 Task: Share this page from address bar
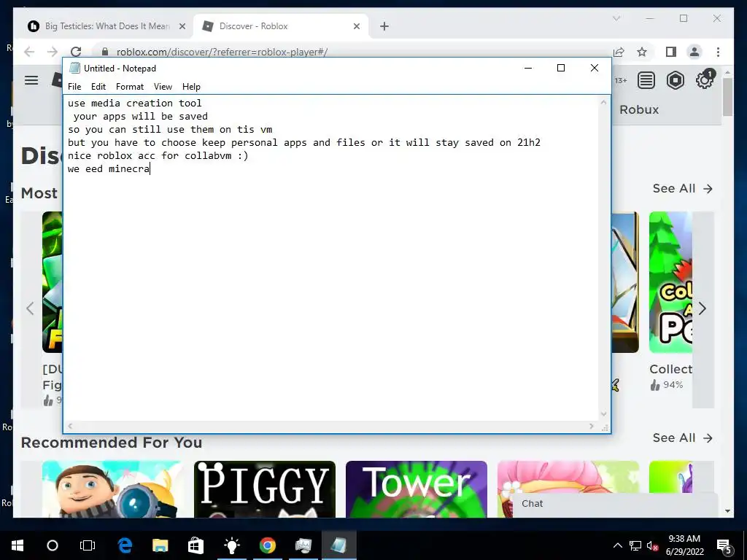pyautogui.click(x=619, y=52)
